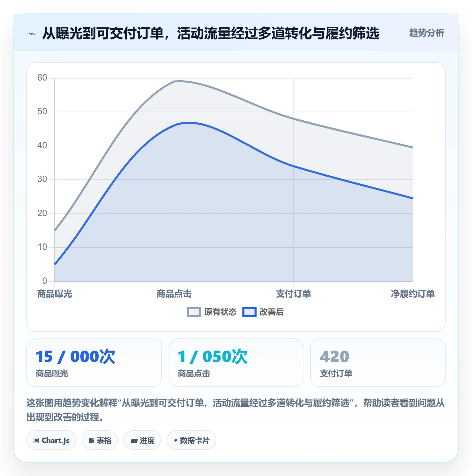The image size is (472, 476).
Task: Click the chart title starting 从曝光到可交付订单
Action: (211, 33)
